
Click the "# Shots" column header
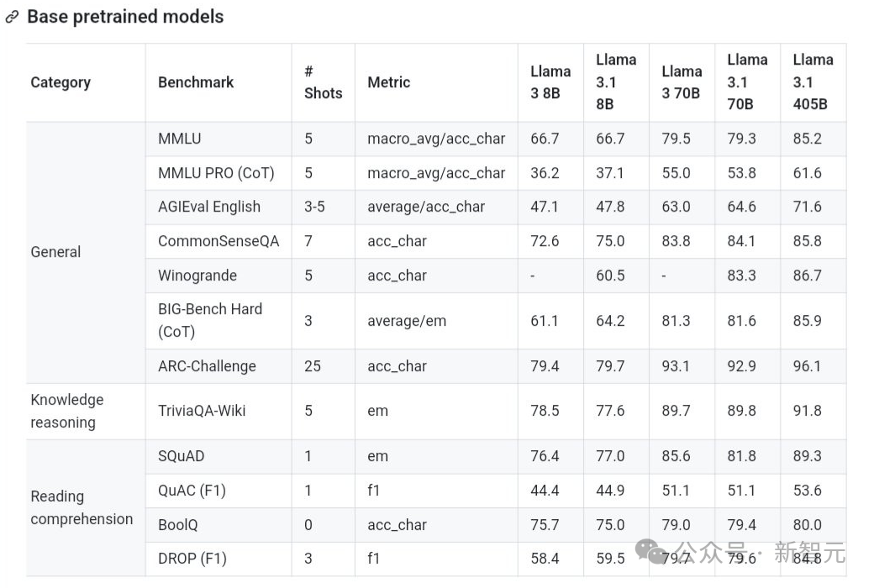(323, 82)
